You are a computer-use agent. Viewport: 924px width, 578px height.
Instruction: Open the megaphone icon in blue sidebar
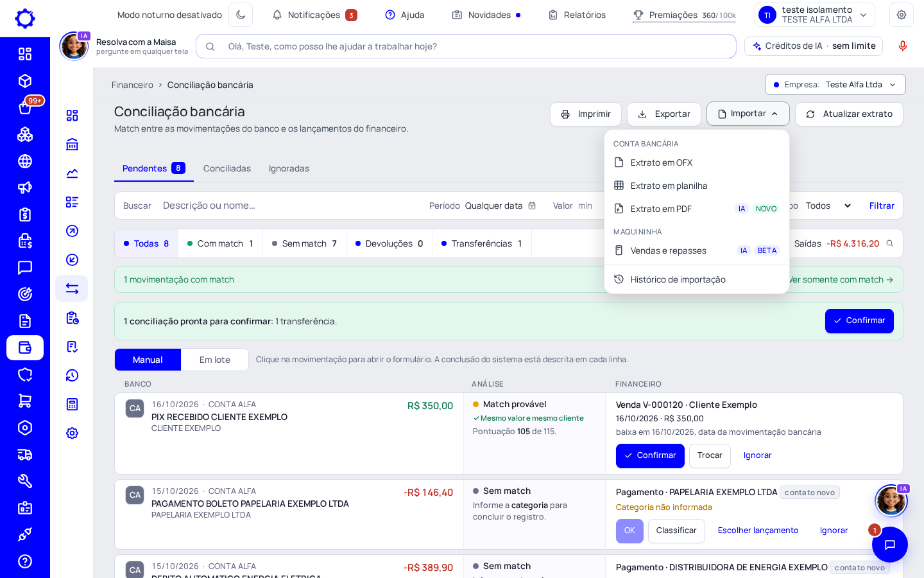point(25,188)
